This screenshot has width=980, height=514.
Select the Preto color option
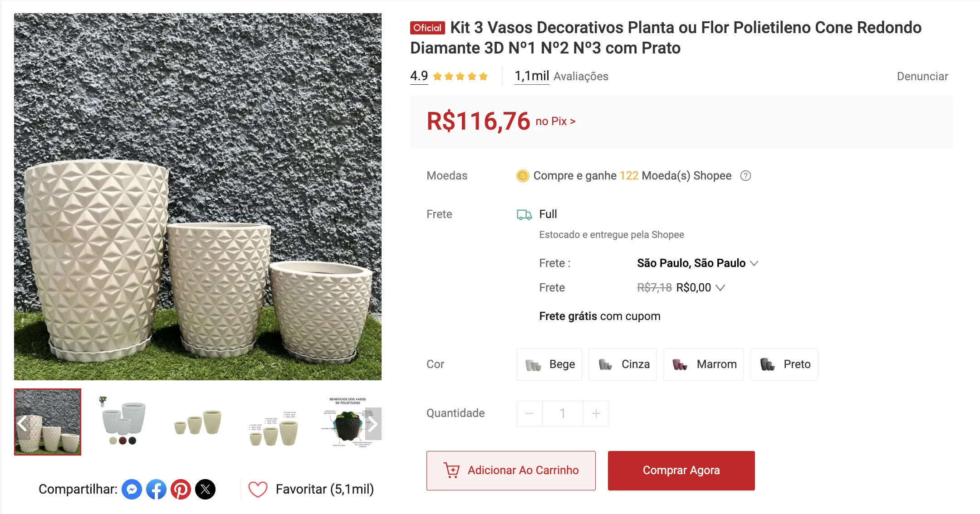tap(784, 364)
